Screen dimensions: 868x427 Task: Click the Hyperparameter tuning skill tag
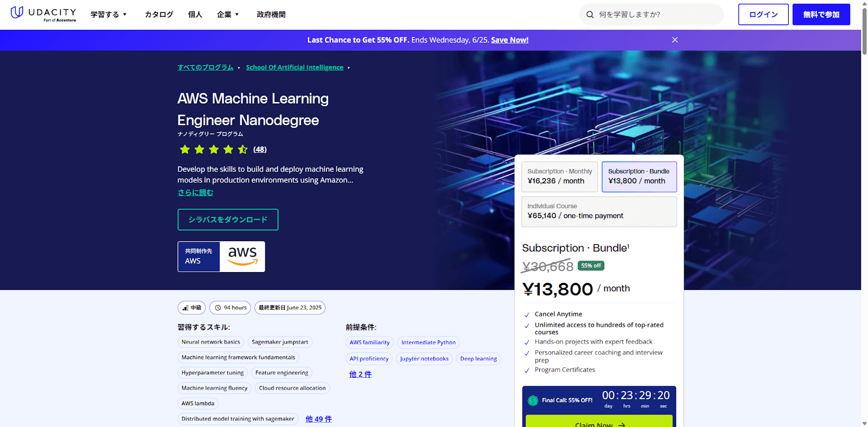213,373
